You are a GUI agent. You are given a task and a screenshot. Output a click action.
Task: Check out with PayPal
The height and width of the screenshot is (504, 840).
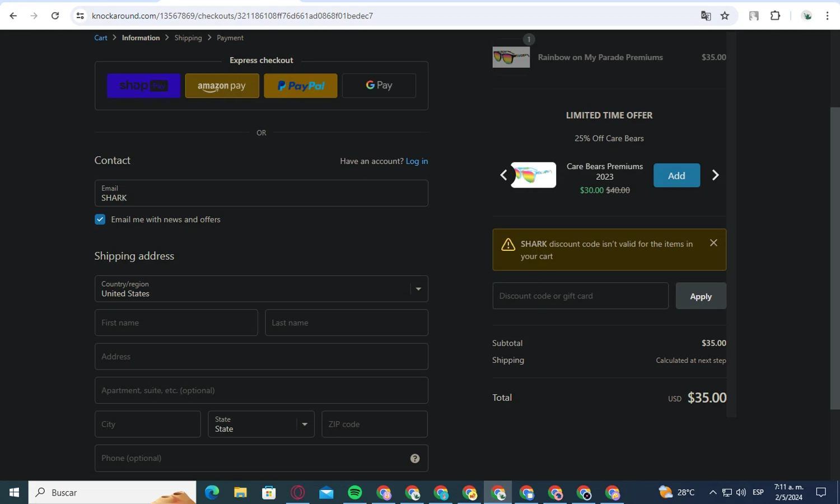tap(301, 86)
